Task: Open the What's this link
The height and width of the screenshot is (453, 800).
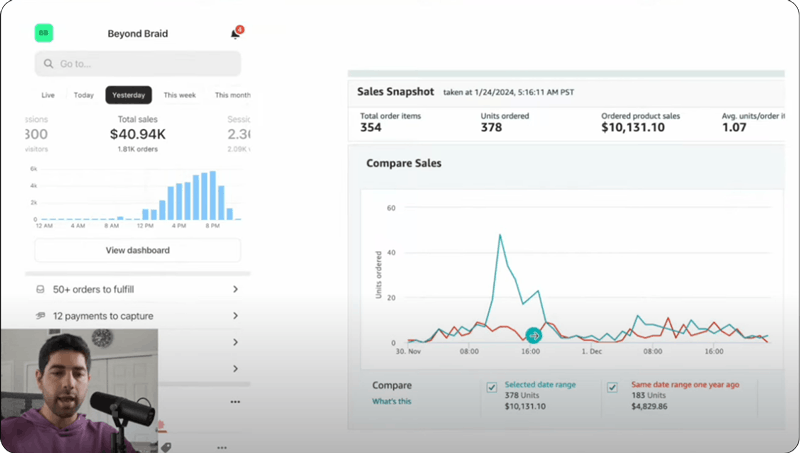Action: point(391,401)
